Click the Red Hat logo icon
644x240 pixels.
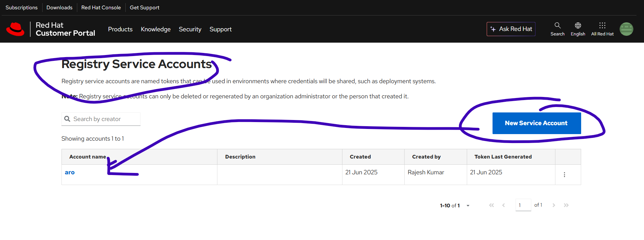(x=15, y=29)
